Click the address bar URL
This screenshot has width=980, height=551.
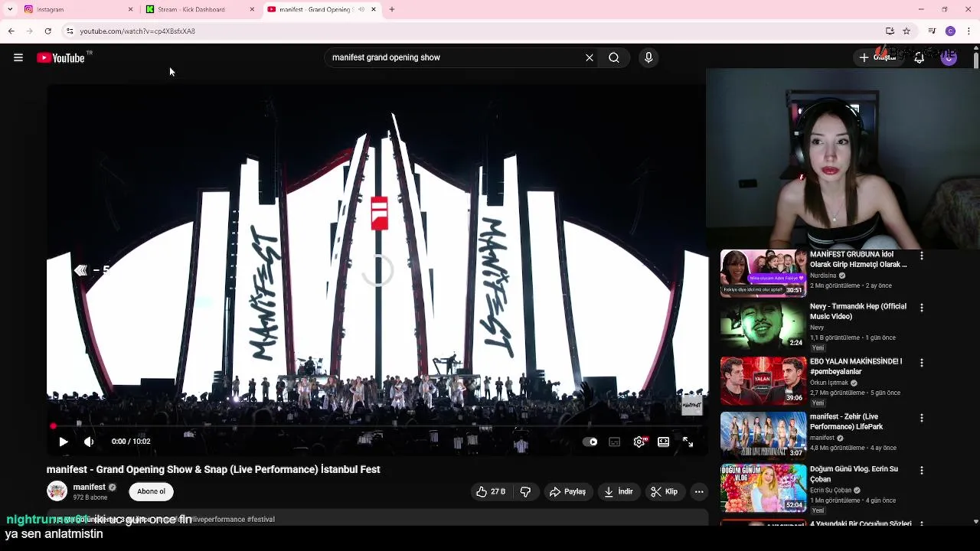coord(138,31)
